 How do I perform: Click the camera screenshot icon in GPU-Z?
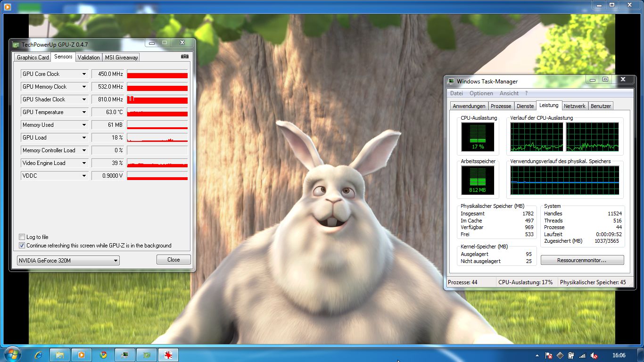pyautogui.click(x=184, y=57)
